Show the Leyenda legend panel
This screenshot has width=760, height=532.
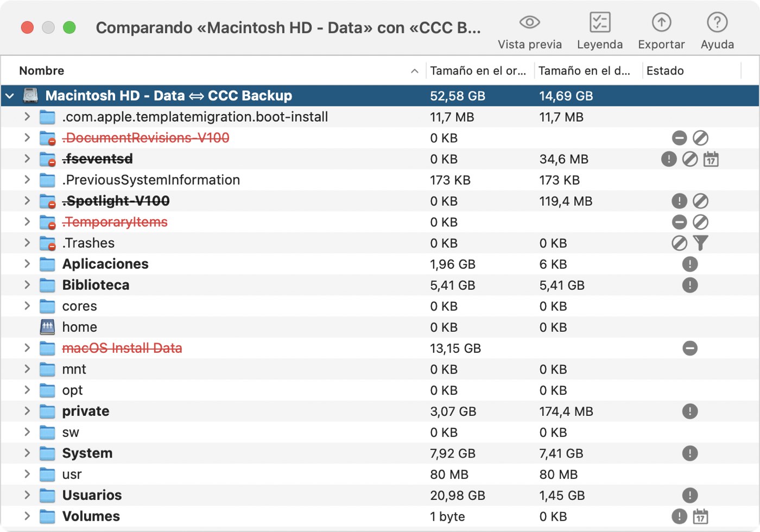click(x=600, y=31)
